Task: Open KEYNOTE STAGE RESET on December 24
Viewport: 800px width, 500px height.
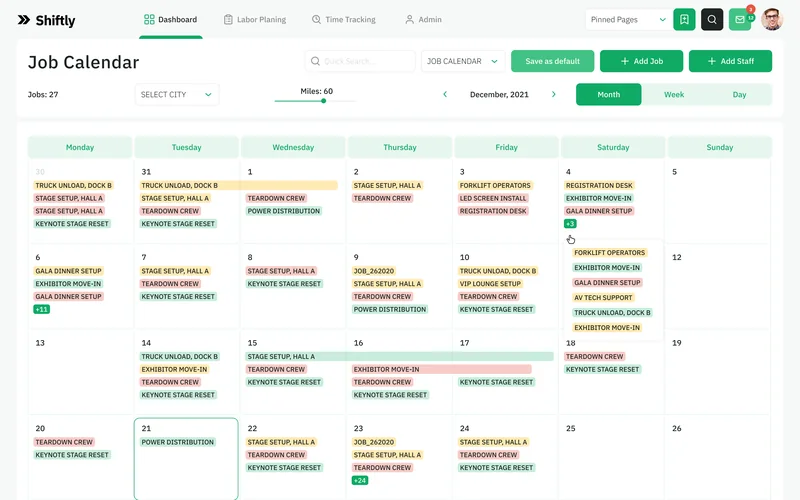Action: pos(496,467)
